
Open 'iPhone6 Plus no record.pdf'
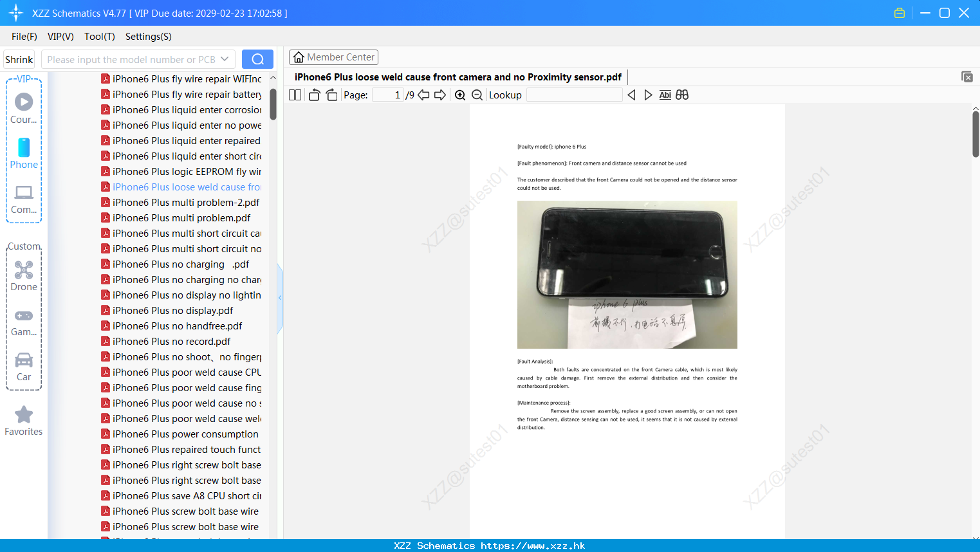[166, 342]
